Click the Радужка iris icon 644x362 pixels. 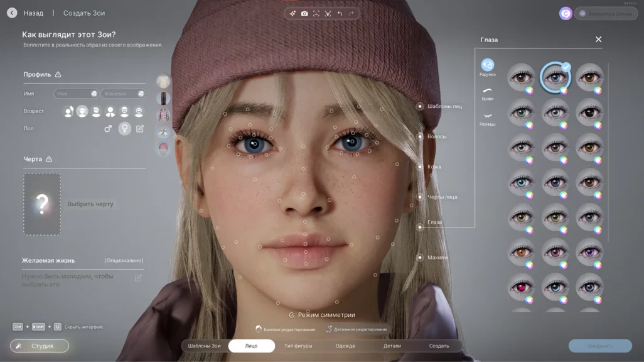pos(487,65)
